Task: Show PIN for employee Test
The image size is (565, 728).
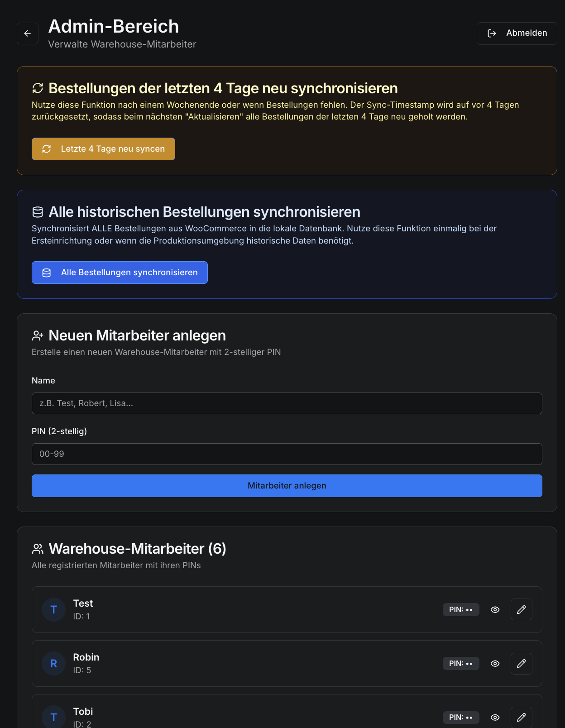Action: pyautogui.click(x=495, y=610)
